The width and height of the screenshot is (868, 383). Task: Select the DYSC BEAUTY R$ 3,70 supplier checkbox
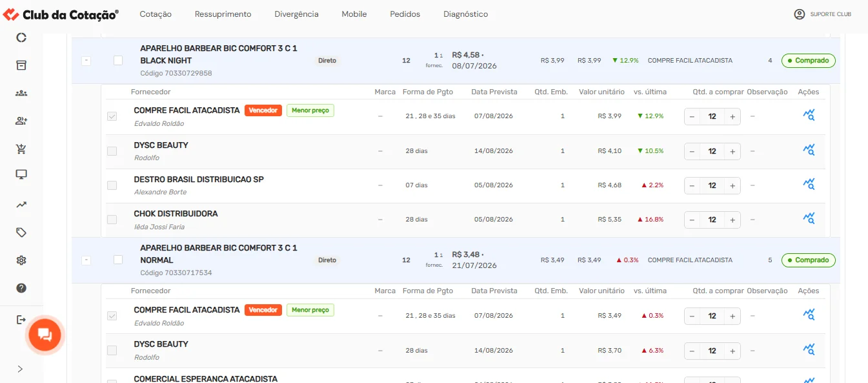point(112,350)
